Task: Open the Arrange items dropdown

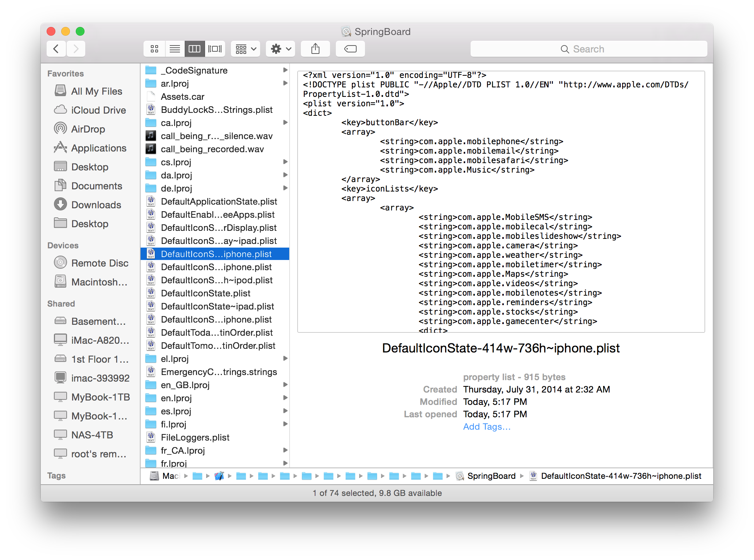Action: click(x=246, y=49)
